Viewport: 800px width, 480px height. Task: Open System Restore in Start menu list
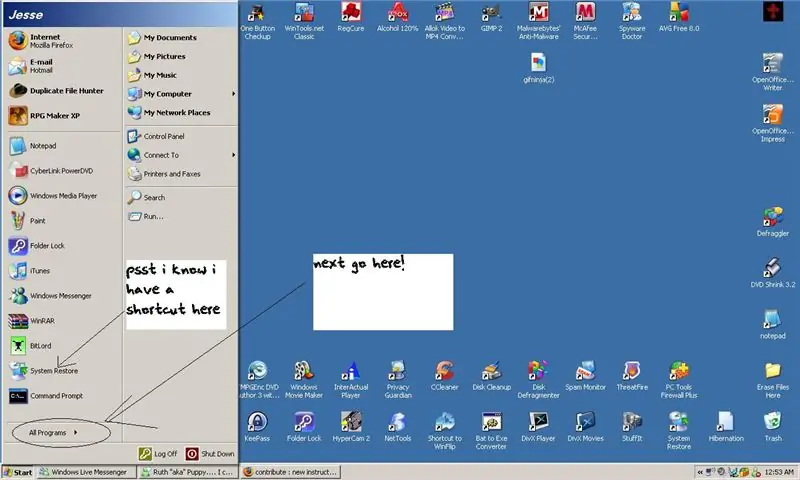pyautogui.click(x=61, y=371)
